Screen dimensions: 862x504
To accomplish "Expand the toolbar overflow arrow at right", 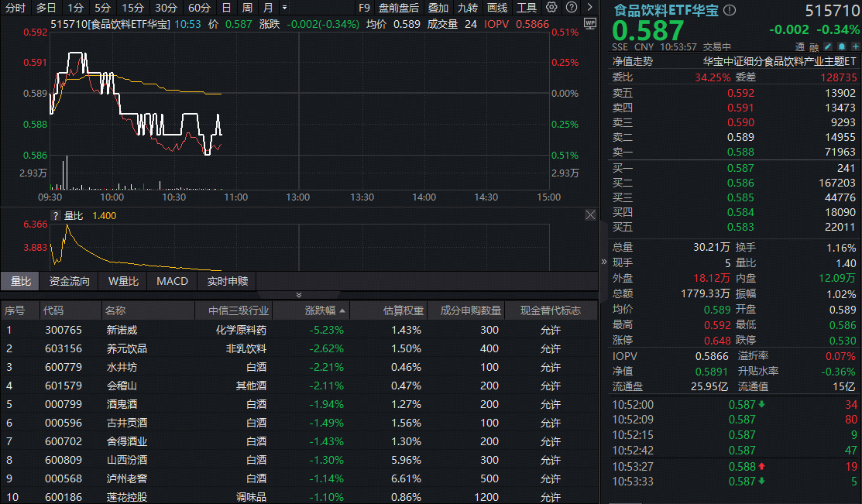I will (588, 8).
